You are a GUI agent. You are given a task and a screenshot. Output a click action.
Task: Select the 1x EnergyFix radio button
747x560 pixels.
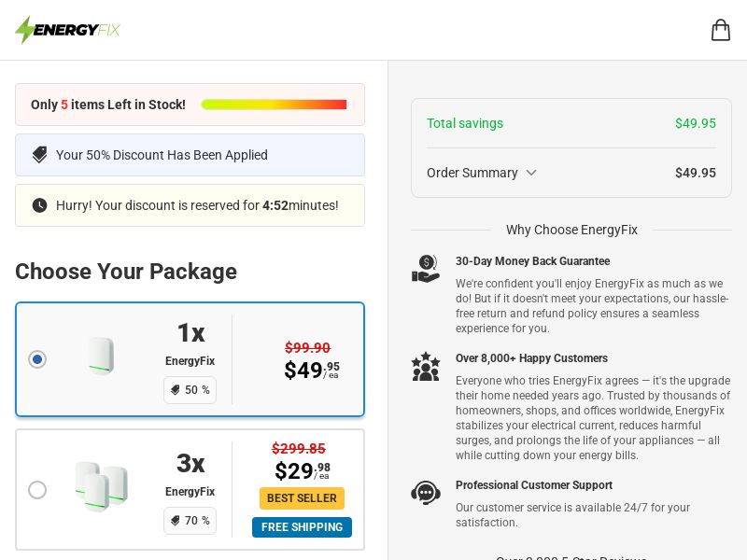tap(37, 359)
